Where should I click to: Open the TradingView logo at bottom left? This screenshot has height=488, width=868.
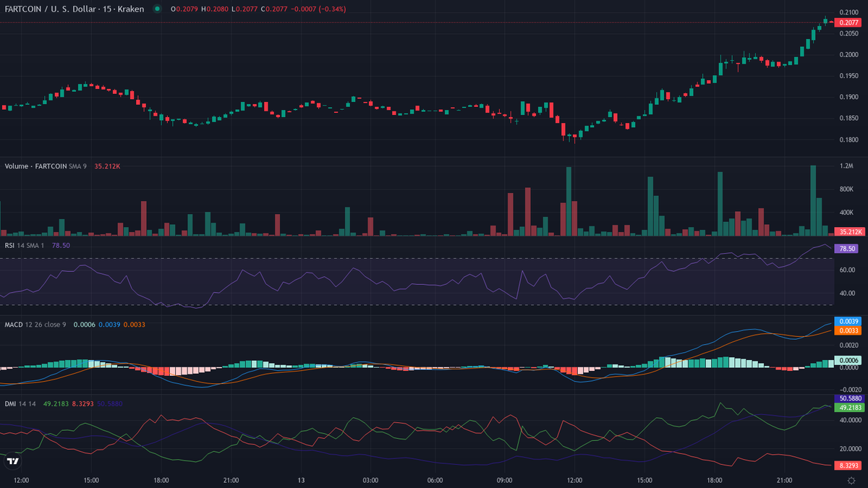[x=12, y=461]
